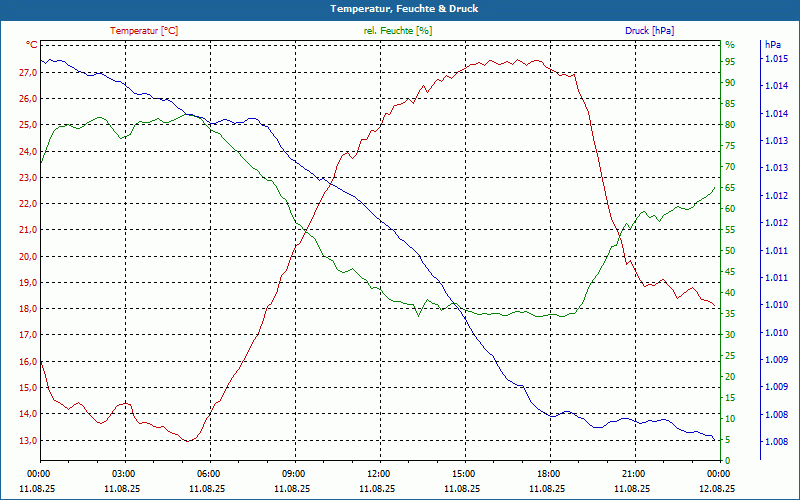Click the 06:00 time label

208,473
